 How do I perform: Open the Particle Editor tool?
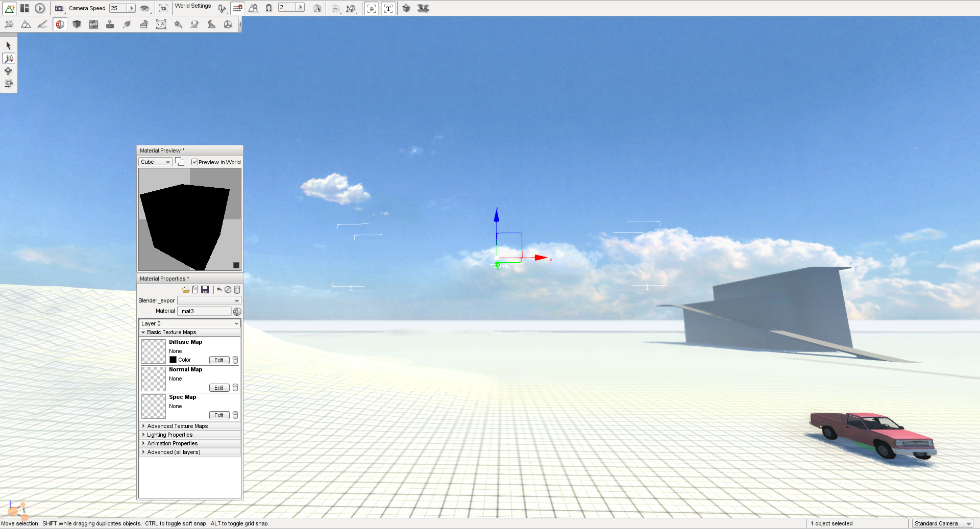[178, 24]
